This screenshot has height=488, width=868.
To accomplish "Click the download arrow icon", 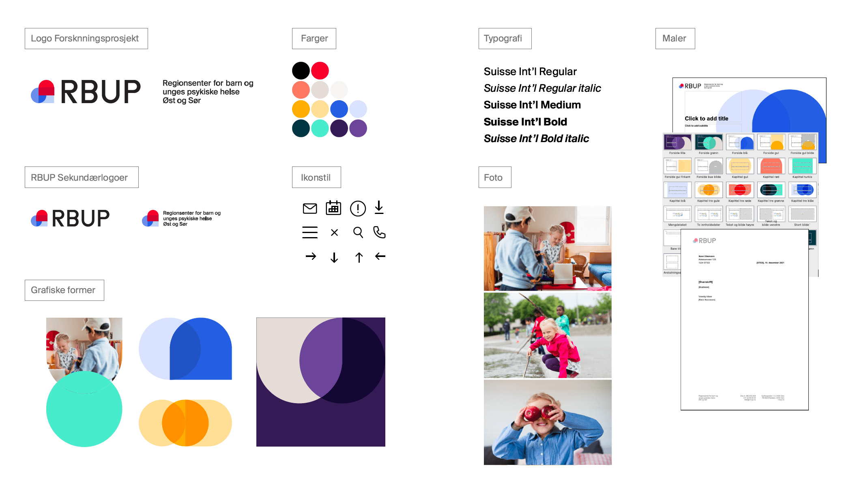I will [x=379, y=207].
